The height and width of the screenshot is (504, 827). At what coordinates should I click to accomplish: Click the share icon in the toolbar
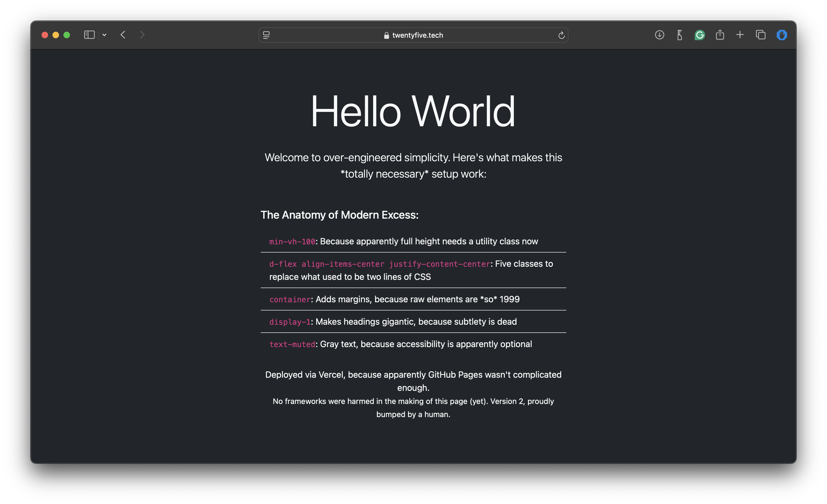(720, 34)
